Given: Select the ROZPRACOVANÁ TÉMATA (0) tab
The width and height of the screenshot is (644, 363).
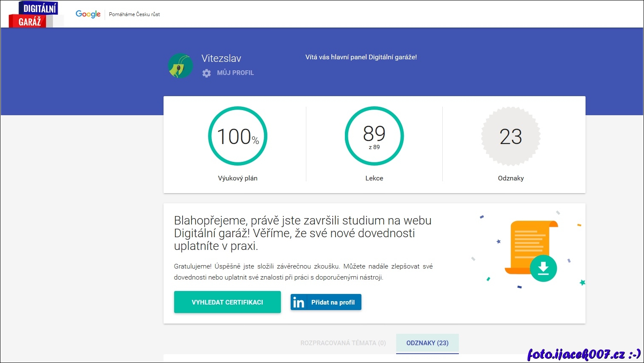Looking at the screenshot, I should tap(343, 343).
